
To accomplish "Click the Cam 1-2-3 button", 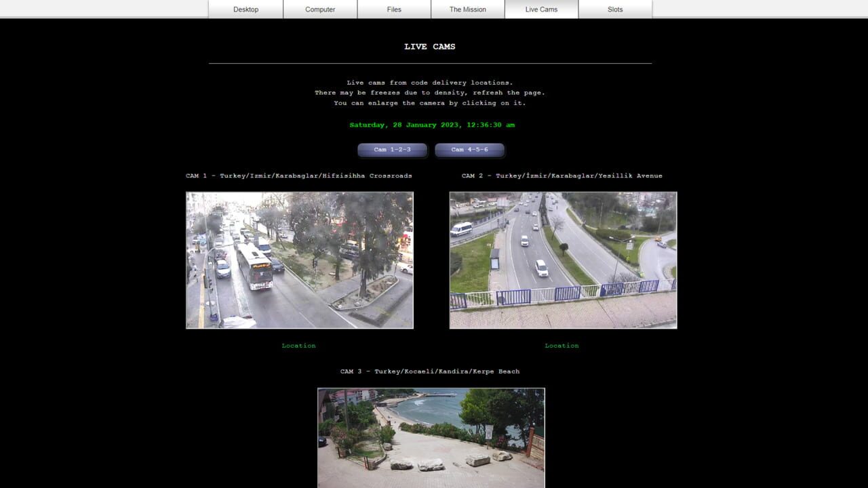I will (x=392, y=150).
